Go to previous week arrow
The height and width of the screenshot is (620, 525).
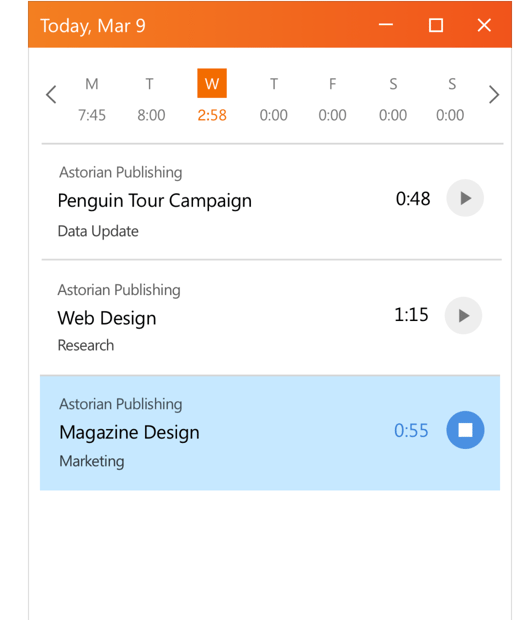(x=51, y=95)
